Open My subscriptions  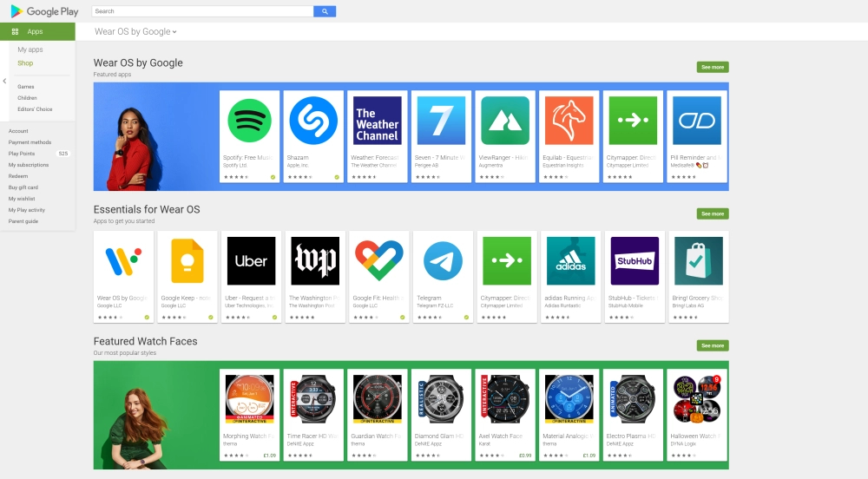tap(29, 165)
